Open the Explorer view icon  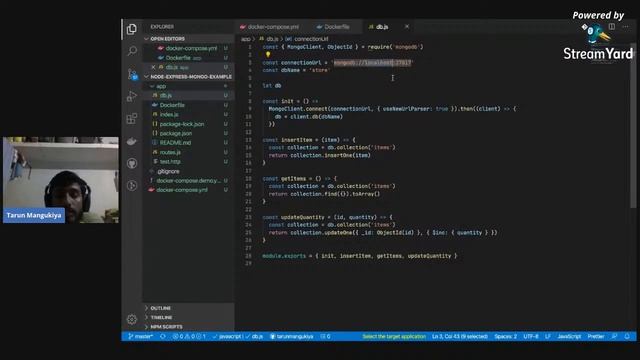point(131,29)
